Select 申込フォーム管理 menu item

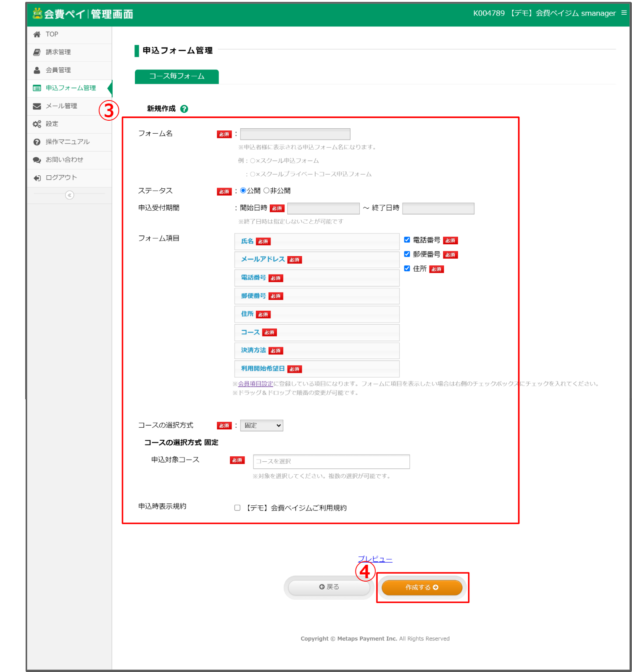coord(70,88)
